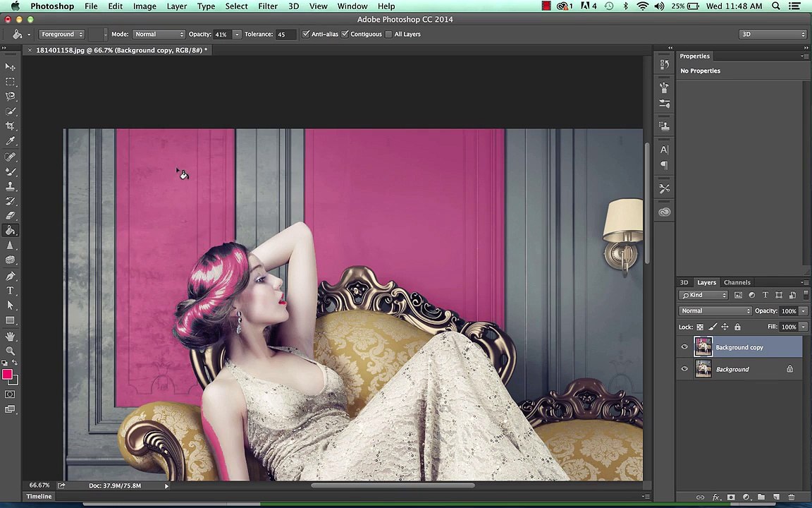Select the Clone Stamp tool
This screenshot has width=812, height=508.
[x=10, y=186]
